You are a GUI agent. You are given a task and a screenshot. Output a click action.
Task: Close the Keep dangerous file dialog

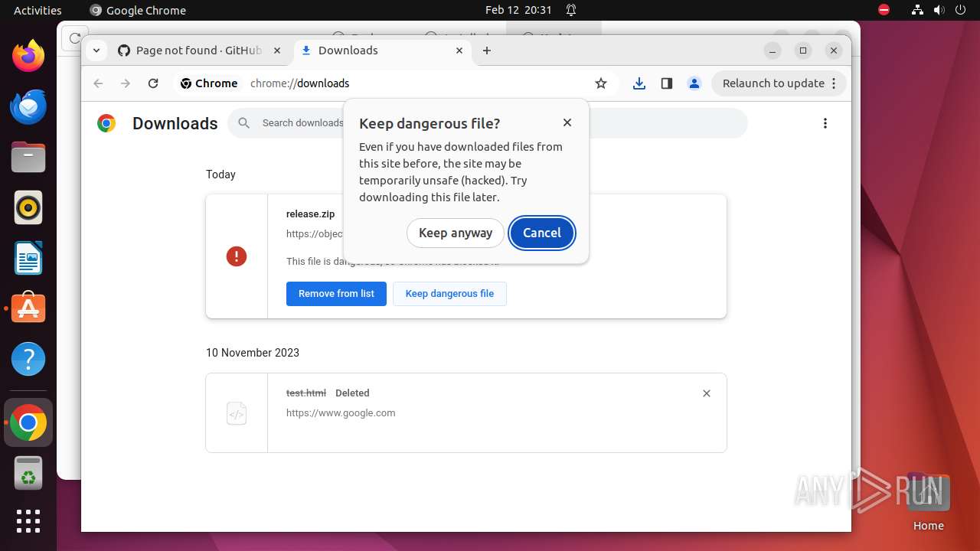pos(567,122)
